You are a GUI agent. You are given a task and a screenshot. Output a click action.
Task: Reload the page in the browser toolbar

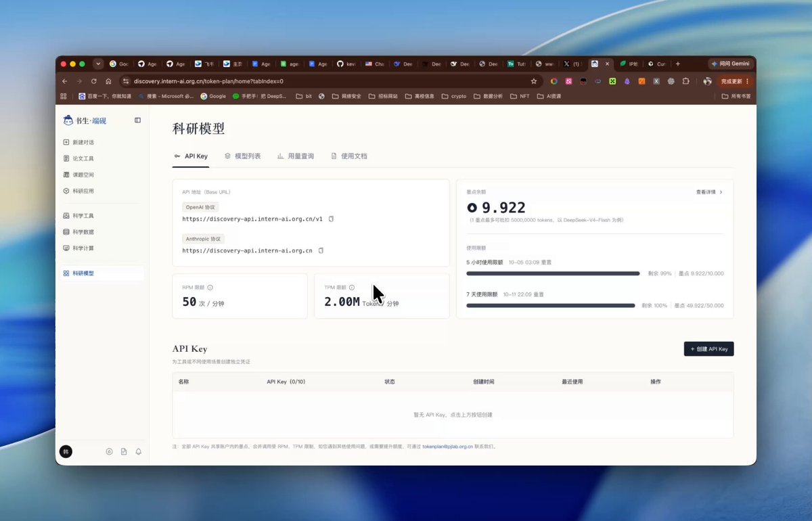pos(94,81)
